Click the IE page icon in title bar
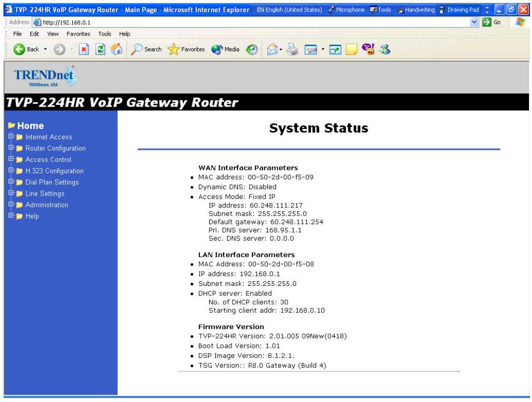 click(x=8, y=9)
